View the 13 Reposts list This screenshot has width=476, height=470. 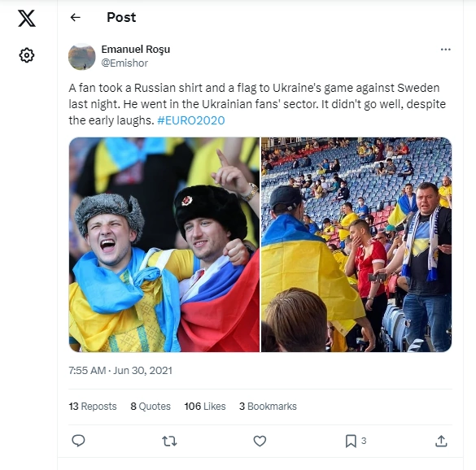(x=93, y=407)
